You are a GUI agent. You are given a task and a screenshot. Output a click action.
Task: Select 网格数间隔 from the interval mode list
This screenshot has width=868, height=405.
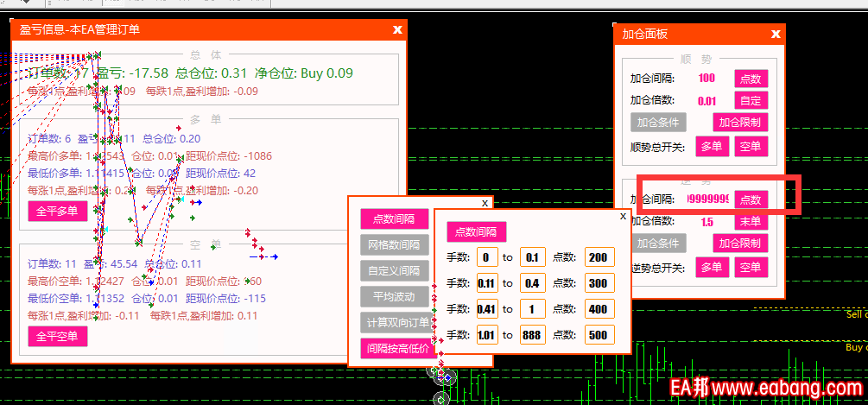pos(394,244)
